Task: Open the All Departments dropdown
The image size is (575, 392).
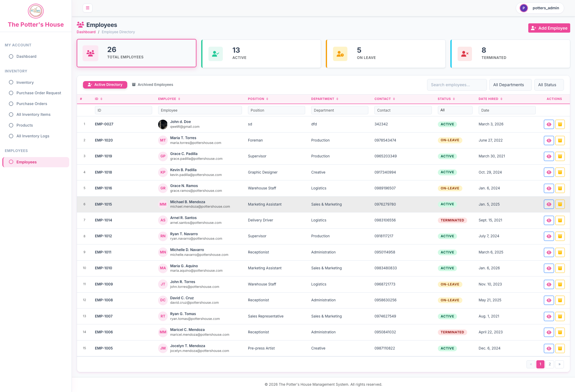Action: pyautogui.click(x=510, y=85)
